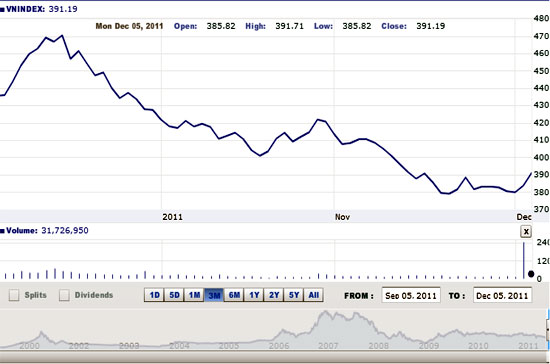Select the 3M time range
The height and width of the screenshot is (364, 550).
click(214, 295)
